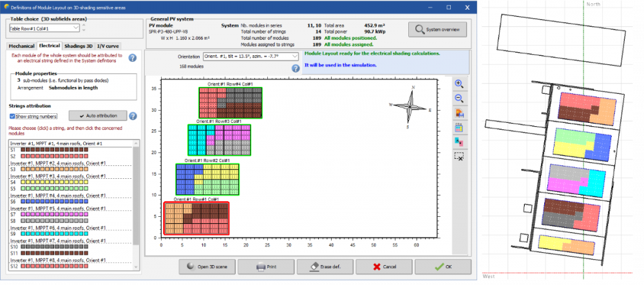Expand the Table choice dropdown
Screen dimensions: 644x285
77,29
